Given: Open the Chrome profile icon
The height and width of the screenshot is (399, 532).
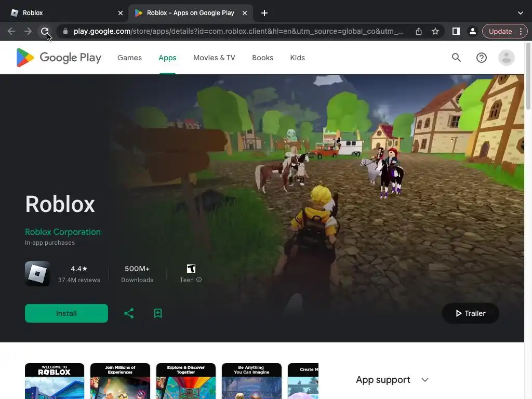Looking at the screenshot, I should [472, 31].
